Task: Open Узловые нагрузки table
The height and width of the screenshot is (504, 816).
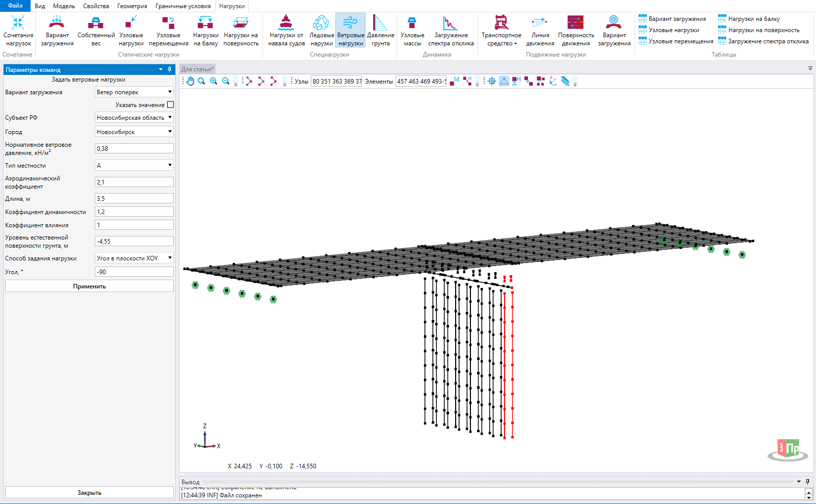Action: (x=669, y=30)
